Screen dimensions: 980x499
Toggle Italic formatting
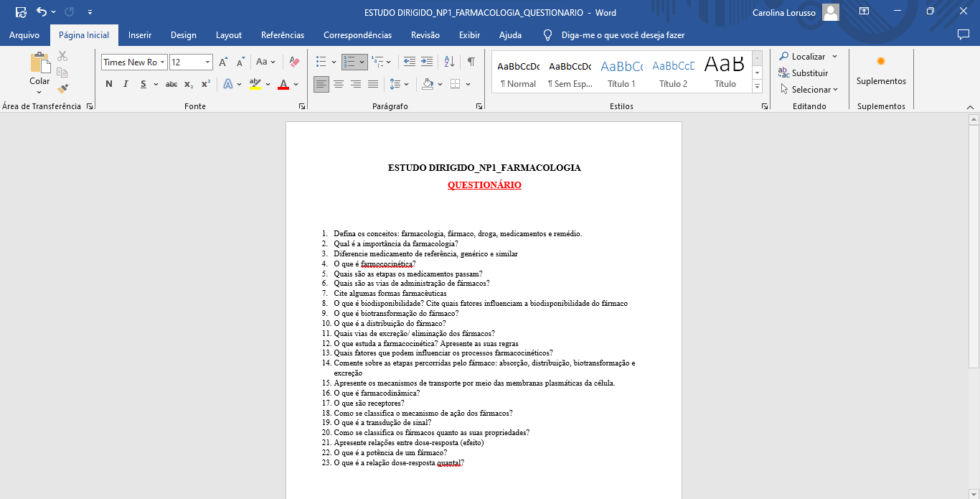tap(126, 84)
